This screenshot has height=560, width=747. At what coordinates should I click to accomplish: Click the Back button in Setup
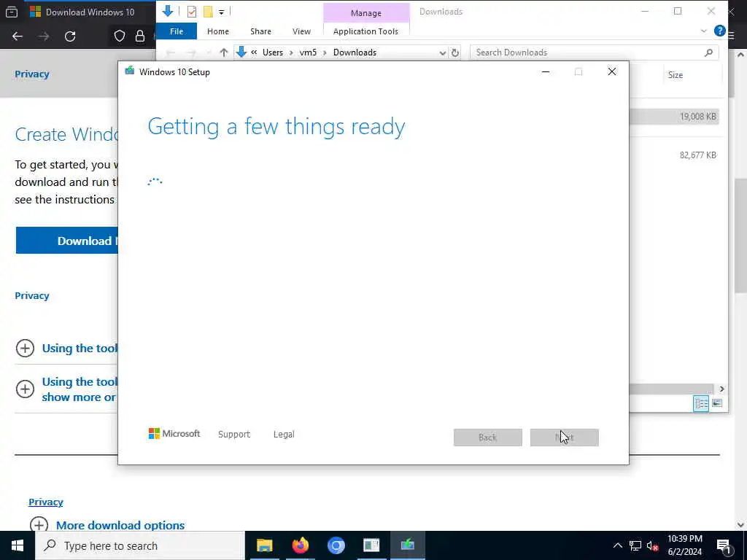click(487, 437)
